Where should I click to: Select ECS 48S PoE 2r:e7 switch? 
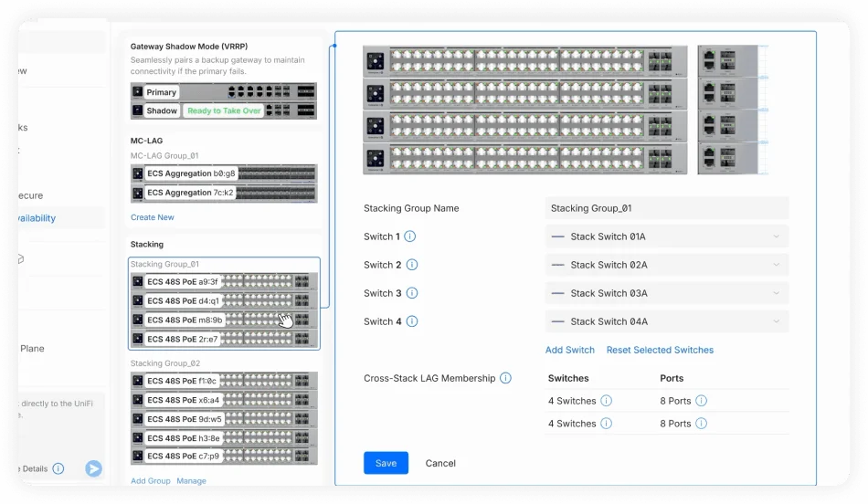point(224,339)
